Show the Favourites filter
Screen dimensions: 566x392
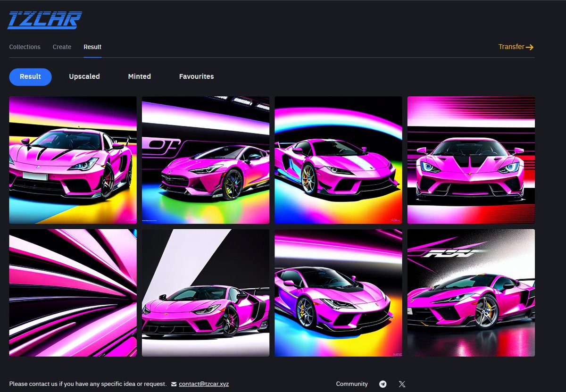196,76
